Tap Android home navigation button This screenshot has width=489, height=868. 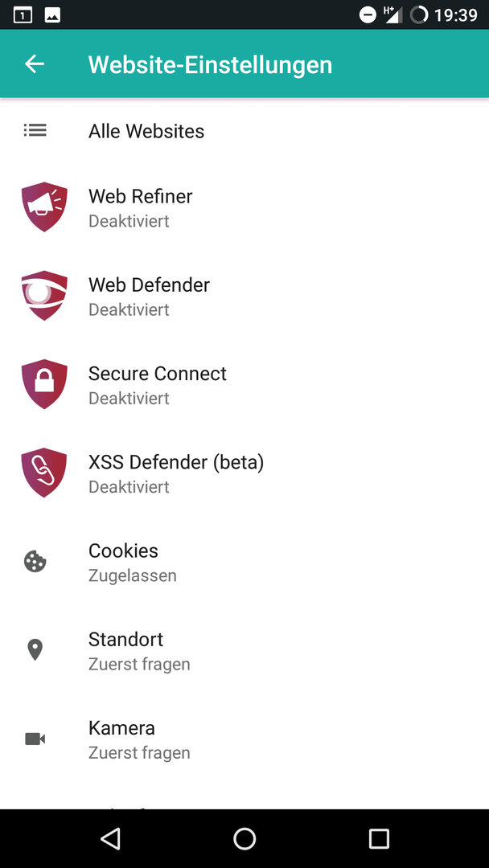coord(244,838)
